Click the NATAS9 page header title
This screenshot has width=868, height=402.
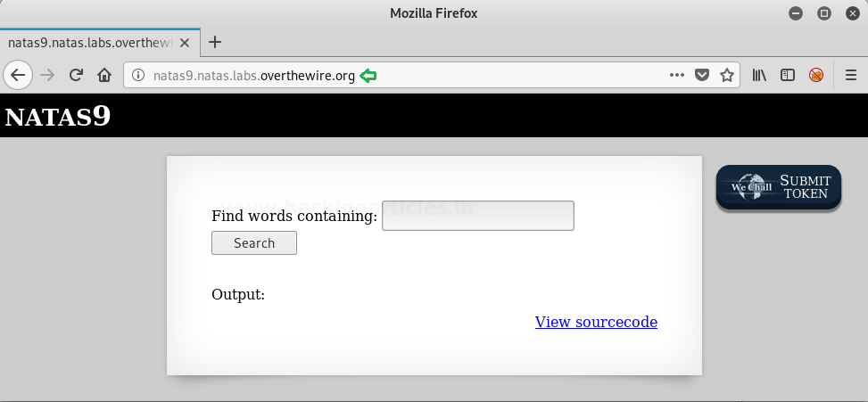[58, 117]
